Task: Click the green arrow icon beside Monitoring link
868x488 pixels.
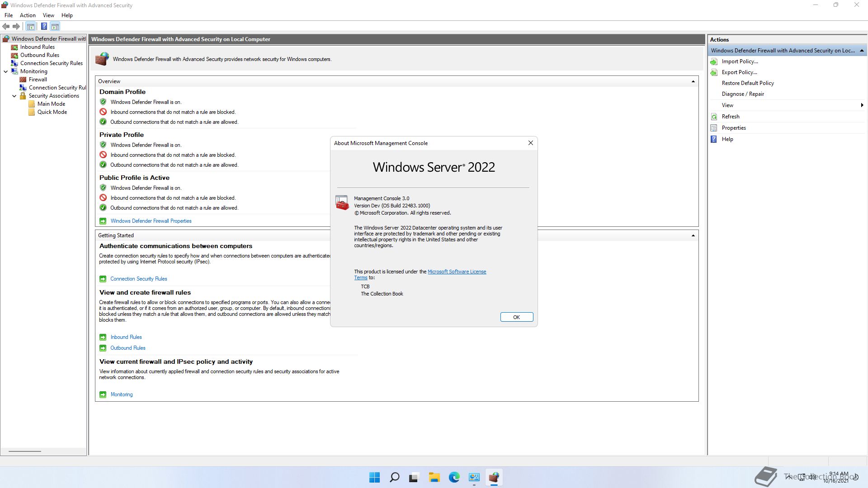Action: tap(103, 394)
